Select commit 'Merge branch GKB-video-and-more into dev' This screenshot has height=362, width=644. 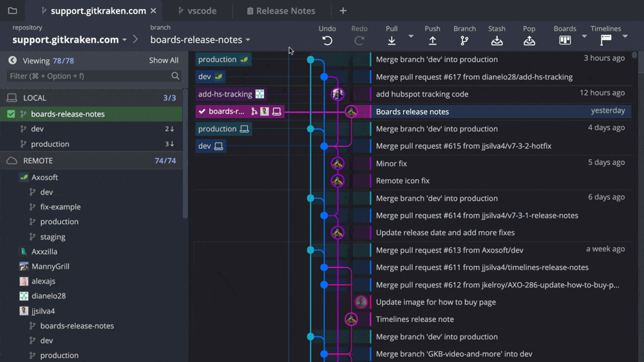tap(454, 354)
